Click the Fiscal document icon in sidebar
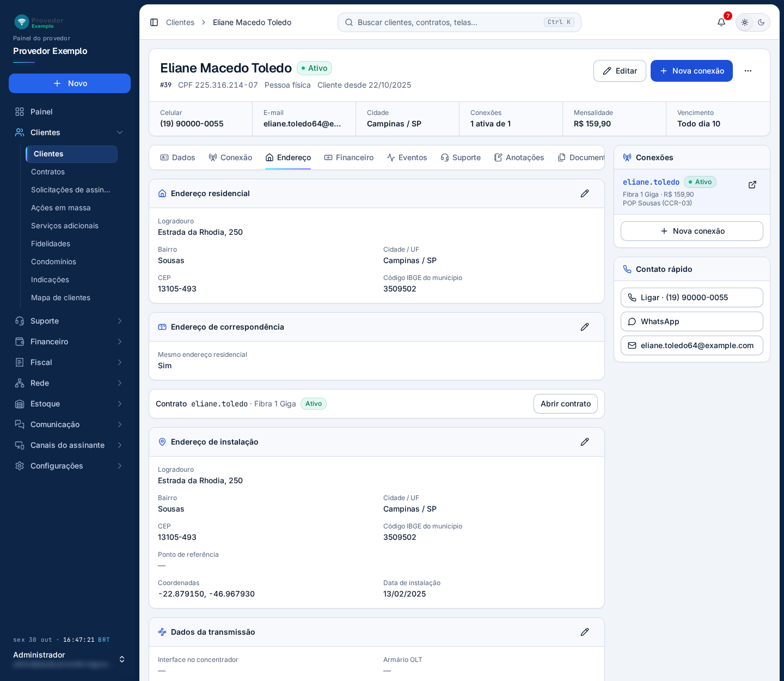784x681 pixels. tap(20, 362)
